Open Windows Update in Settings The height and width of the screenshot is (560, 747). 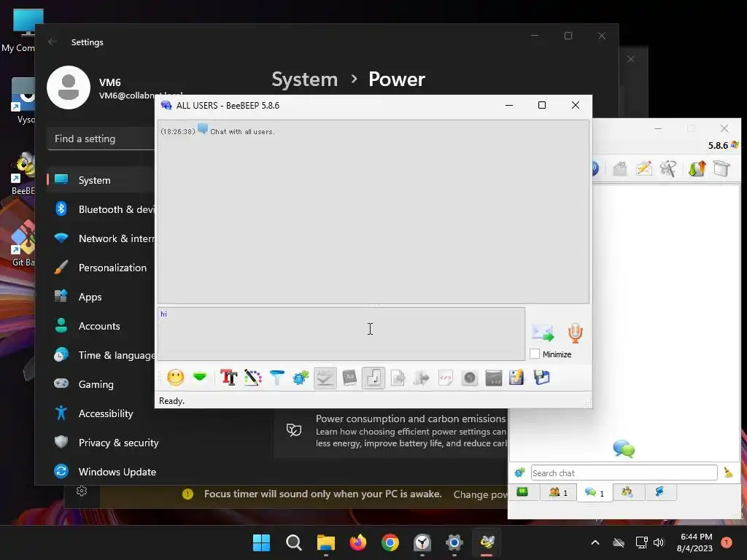click(117, 472)
